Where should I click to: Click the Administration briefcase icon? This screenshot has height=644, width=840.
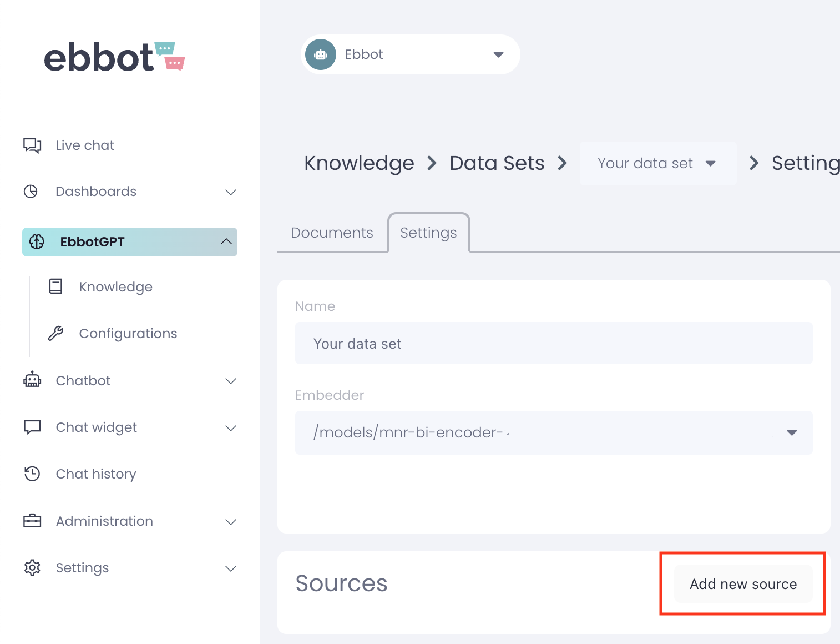[32, 521]
